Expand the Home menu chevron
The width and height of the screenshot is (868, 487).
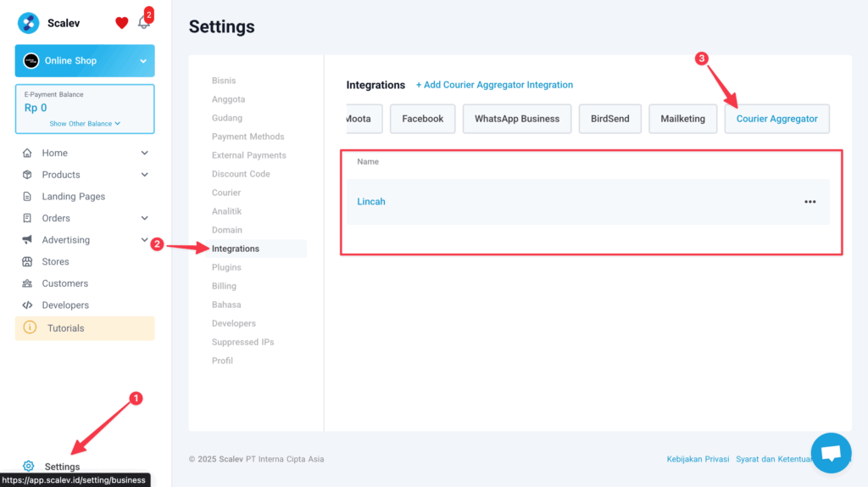coord(144,153)
